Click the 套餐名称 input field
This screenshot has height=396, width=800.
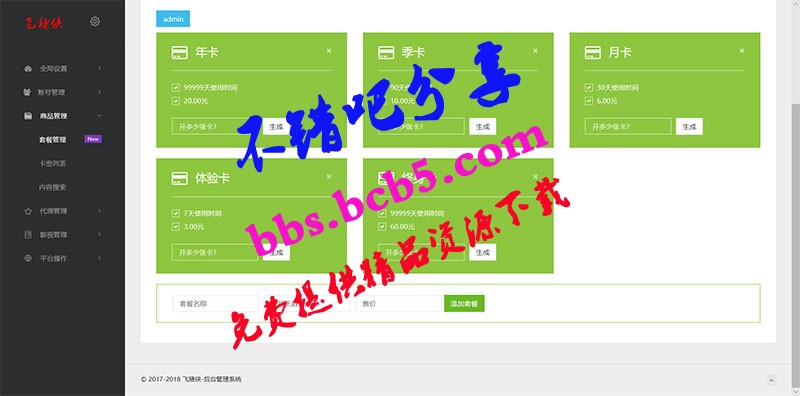click(215, 304)
